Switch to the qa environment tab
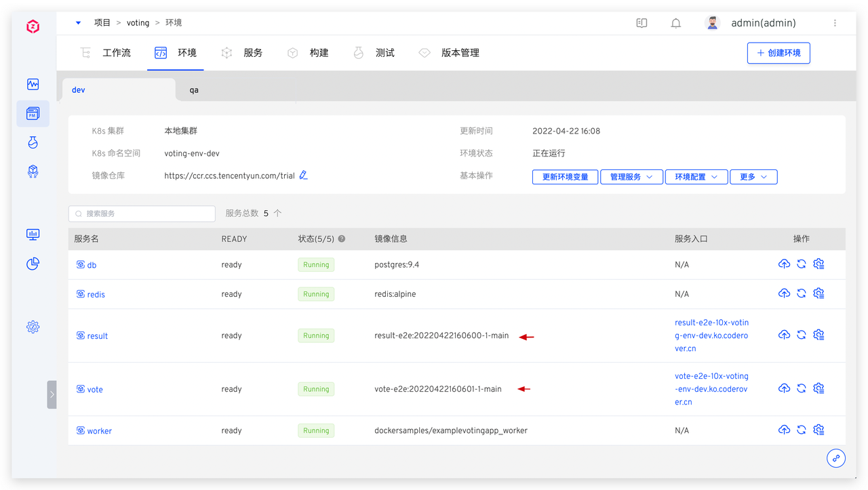Viewport: 868px width, 490px height. pyautogui.click(x=194, y=90)
